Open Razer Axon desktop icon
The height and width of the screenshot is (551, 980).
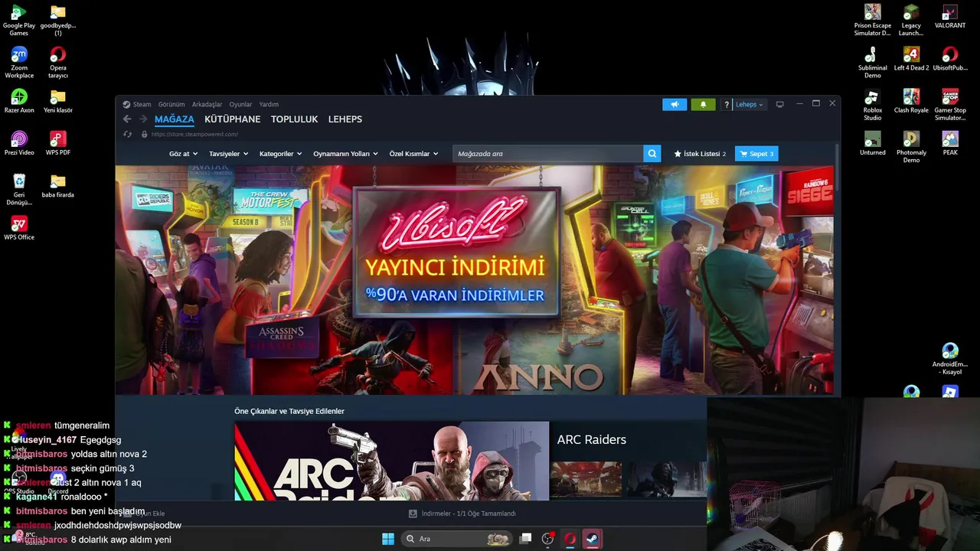pos(19,101)
